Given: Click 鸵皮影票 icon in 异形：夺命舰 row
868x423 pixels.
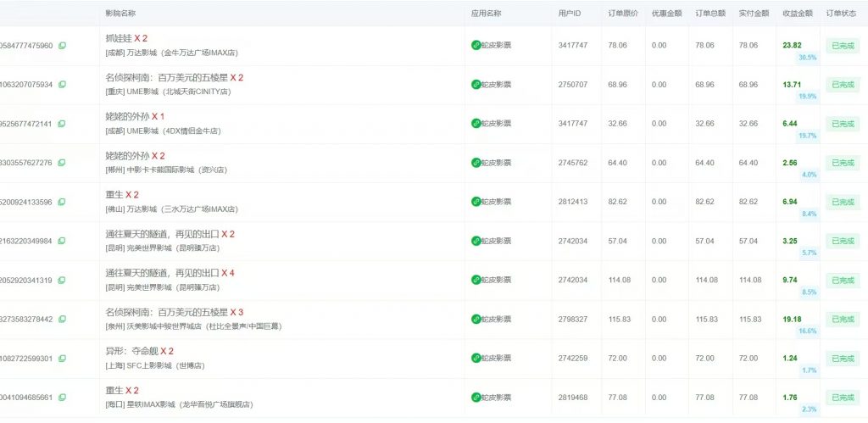Looking at the screenshot, I should pos(476,359).
